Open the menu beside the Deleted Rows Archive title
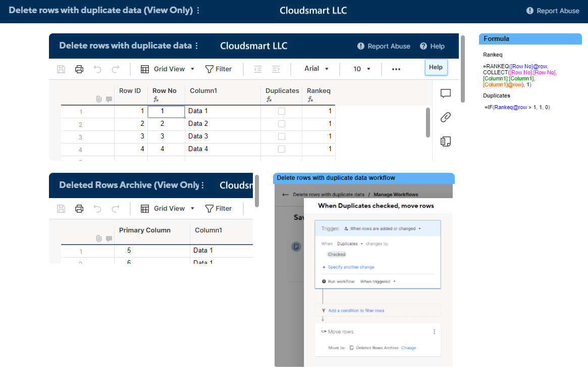Viewport: 588px width, 379px height. (202, 185)
